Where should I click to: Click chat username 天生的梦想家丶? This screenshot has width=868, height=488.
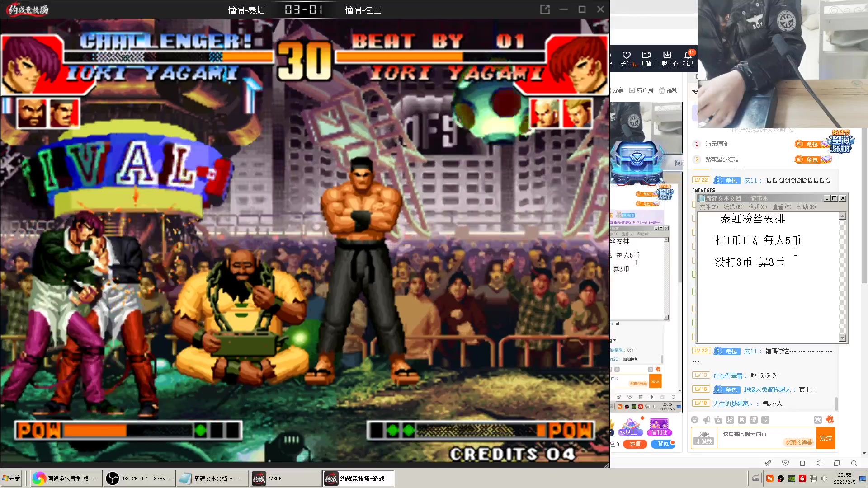click(x=733, y=404)
